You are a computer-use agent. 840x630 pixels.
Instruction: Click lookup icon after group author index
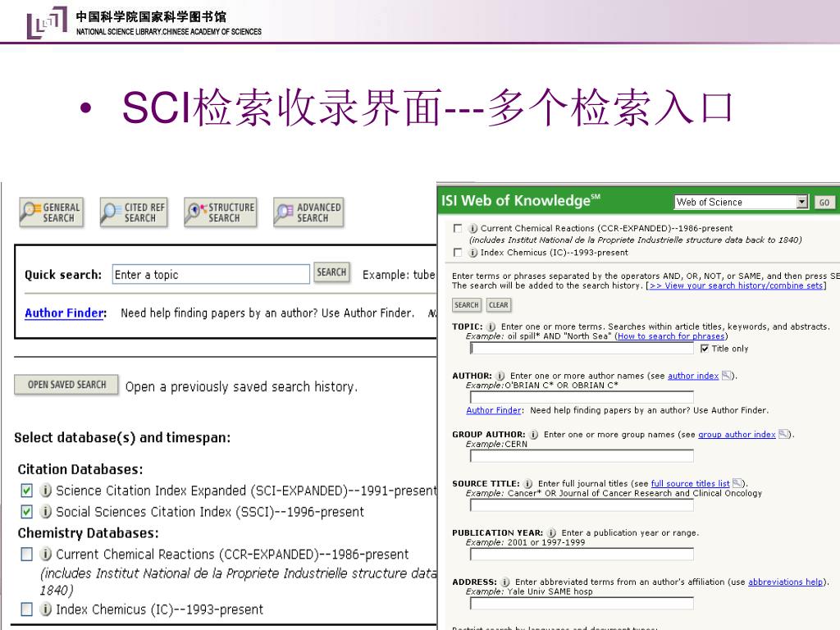(783, 435)
